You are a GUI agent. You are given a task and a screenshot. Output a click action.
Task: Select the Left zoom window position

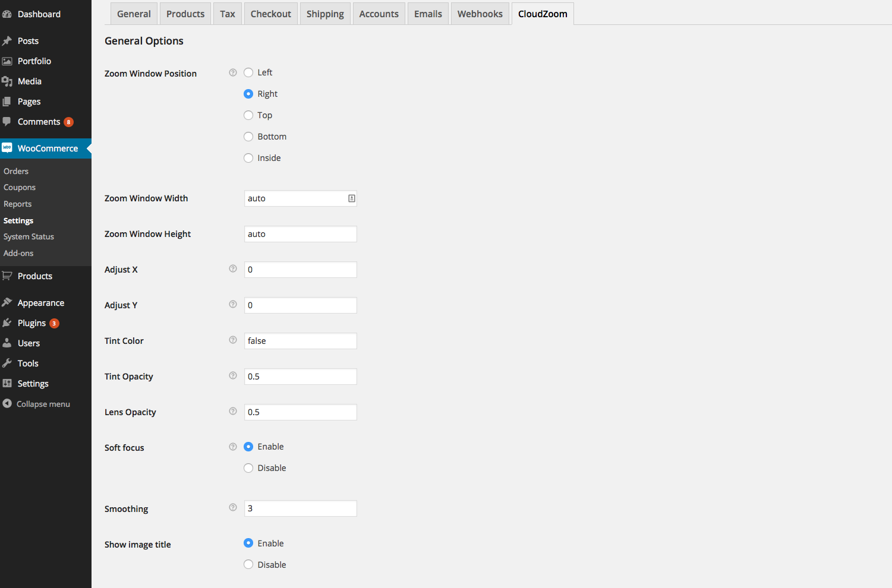248,72
